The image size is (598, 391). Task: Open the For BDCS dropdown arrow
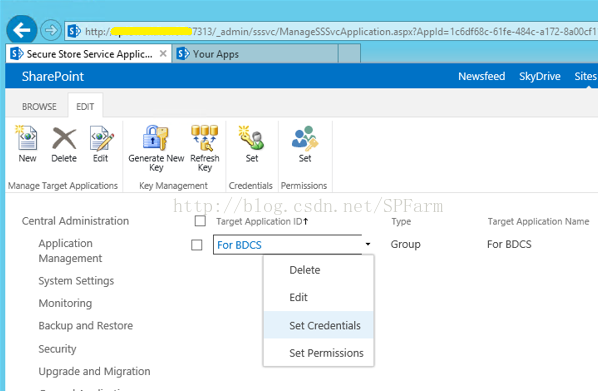(x=368, y=244)
